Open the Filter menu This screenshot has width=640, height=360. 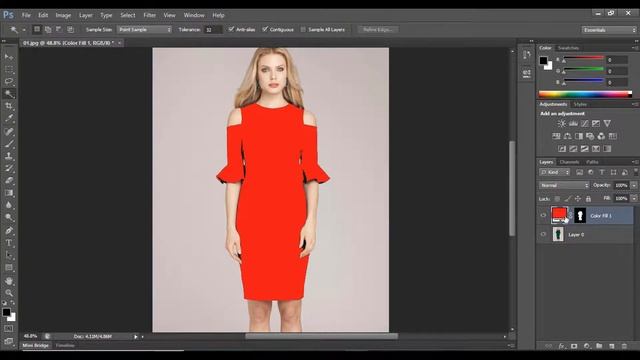(x=149, y=15)
